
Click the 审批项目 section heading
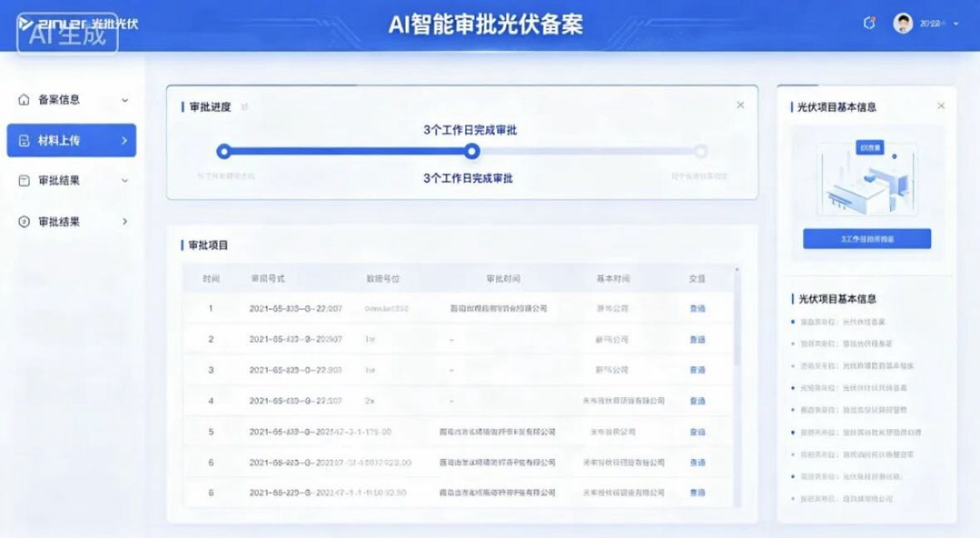point(208,245)
